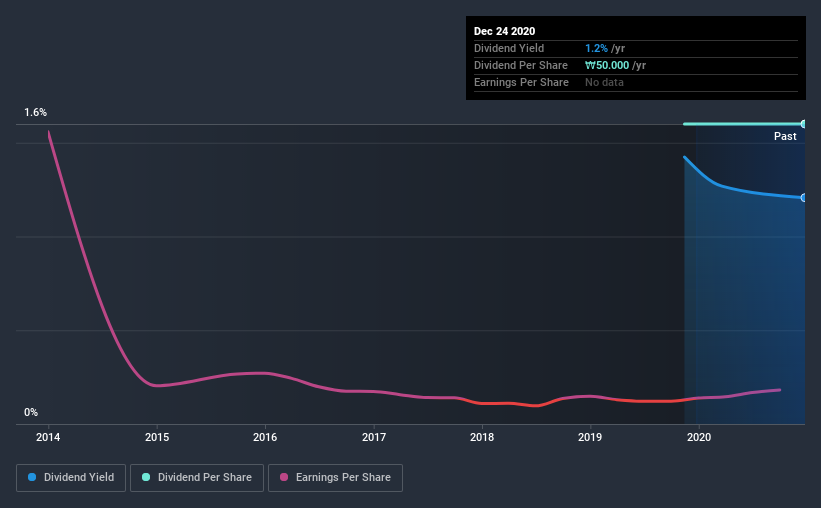Toggle the Dividend Yield legend series
821x508 pixels.
point(72,478)
